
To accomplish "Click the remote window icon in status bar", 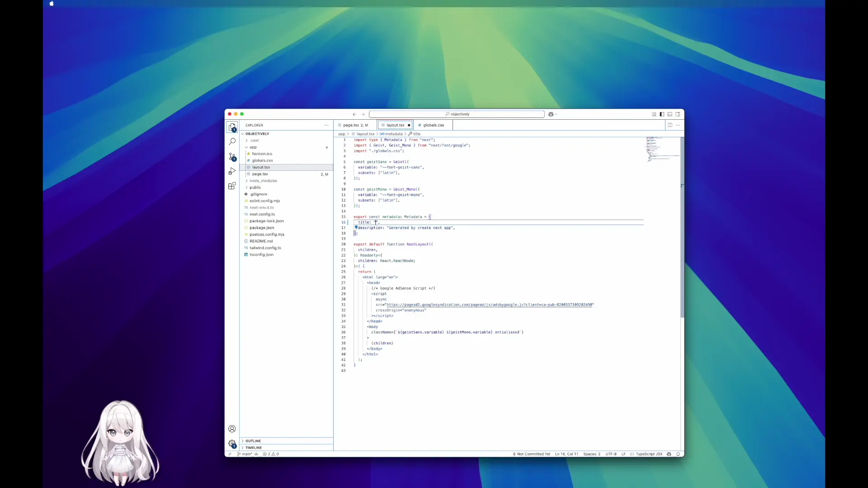I will point(230,454).
